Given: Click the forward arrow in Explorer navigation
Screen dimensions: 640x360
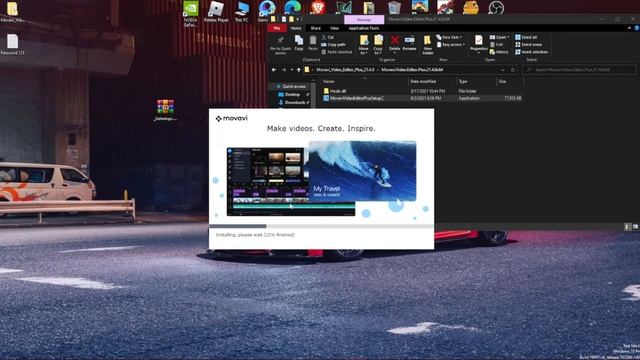Looking at the screenshot, I should [284, 70].
